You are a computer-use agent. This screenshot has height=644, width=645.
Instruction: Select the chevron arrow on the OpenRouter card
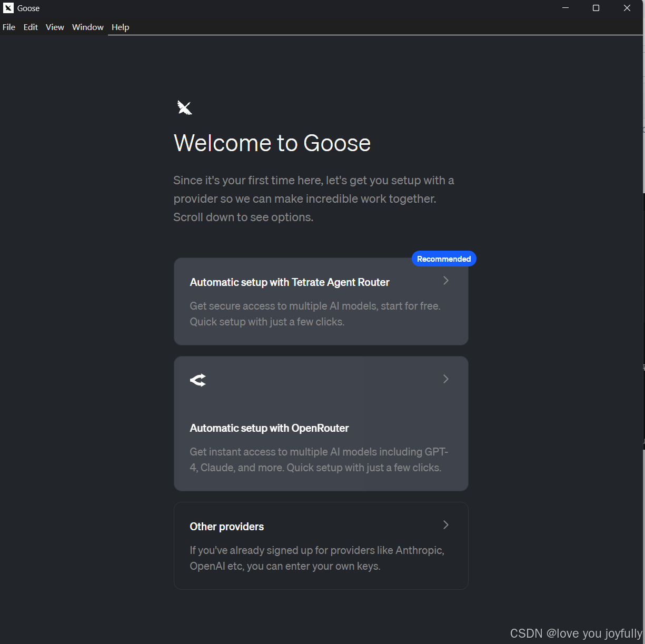point(445,379)
